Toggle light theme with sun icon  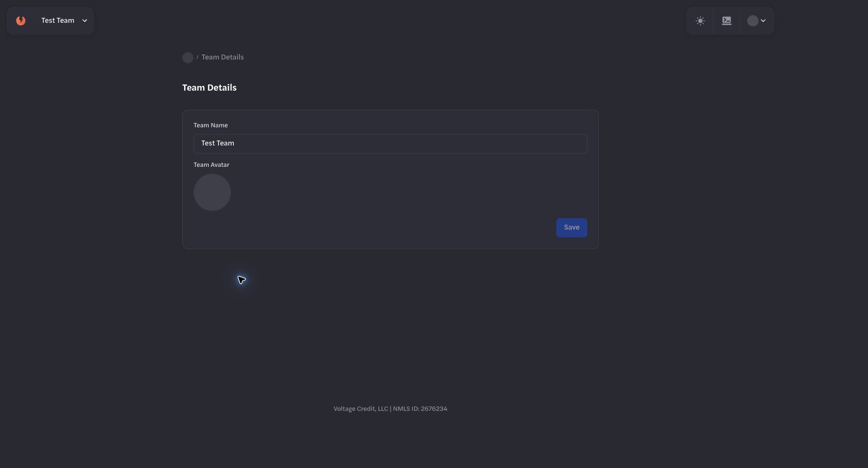[700, 20]
